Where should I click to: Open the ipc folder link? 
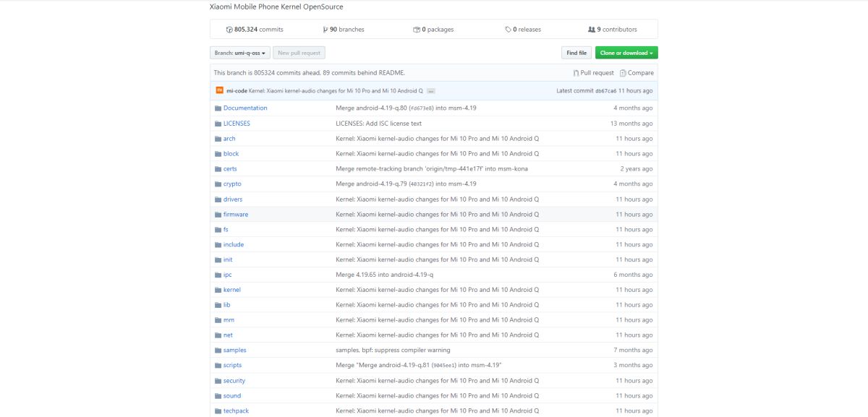tap(227, 275)
